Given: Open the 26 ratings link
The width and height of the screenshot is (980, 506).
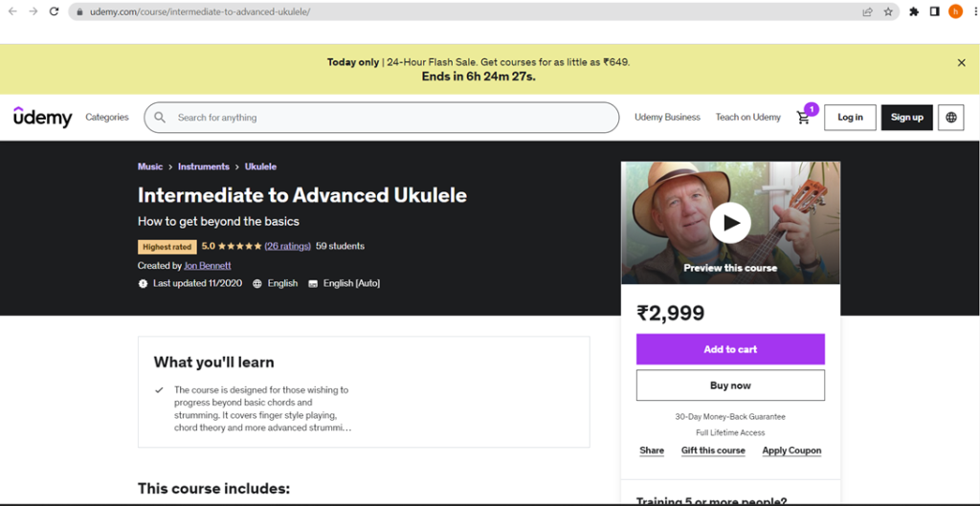Looking at the screenshot, I should pos(287,246).
